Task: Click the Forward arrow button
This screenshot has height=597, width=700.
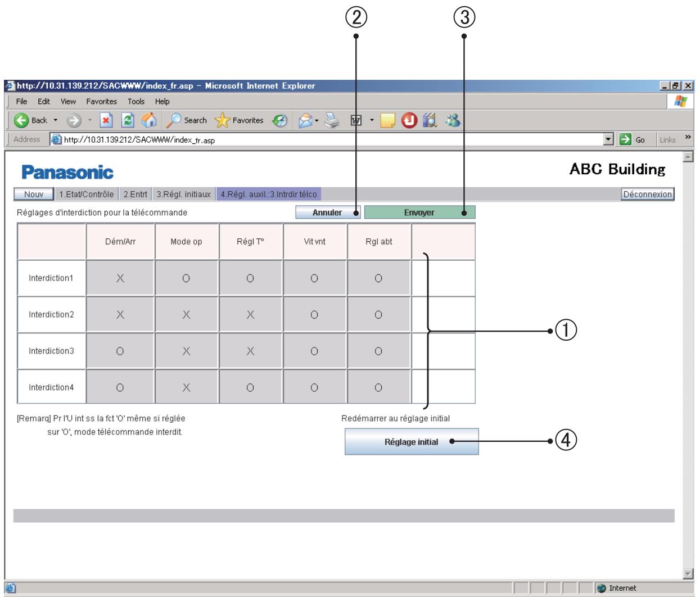Action: (x=74, y=120)
